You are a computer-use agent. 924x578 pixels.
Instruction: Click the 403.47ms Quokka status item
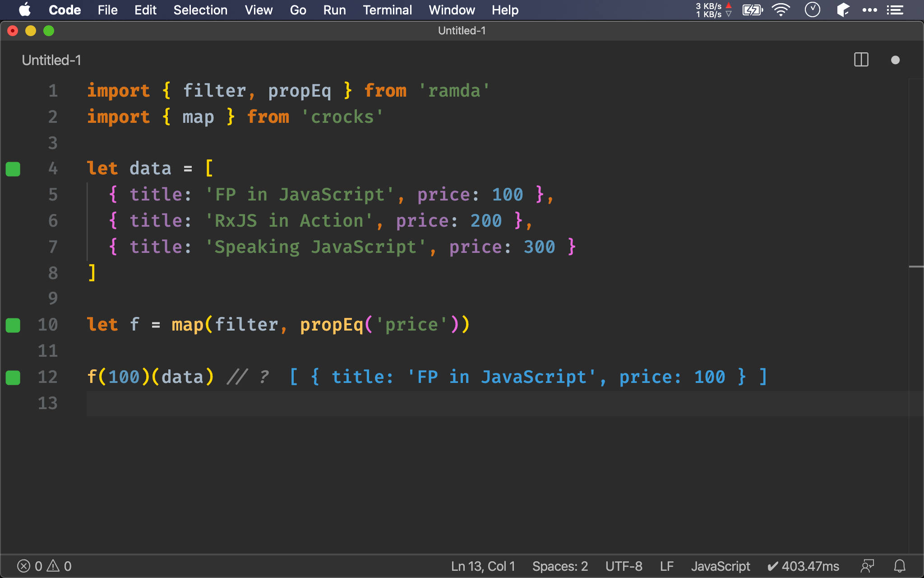804,566
